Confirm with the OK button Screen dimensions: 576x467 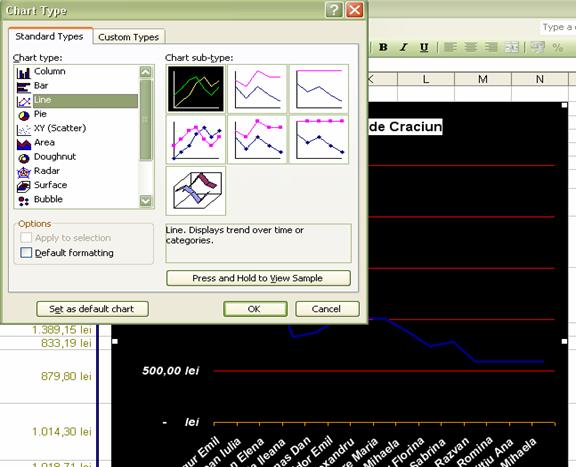click(x=255, y=309)
